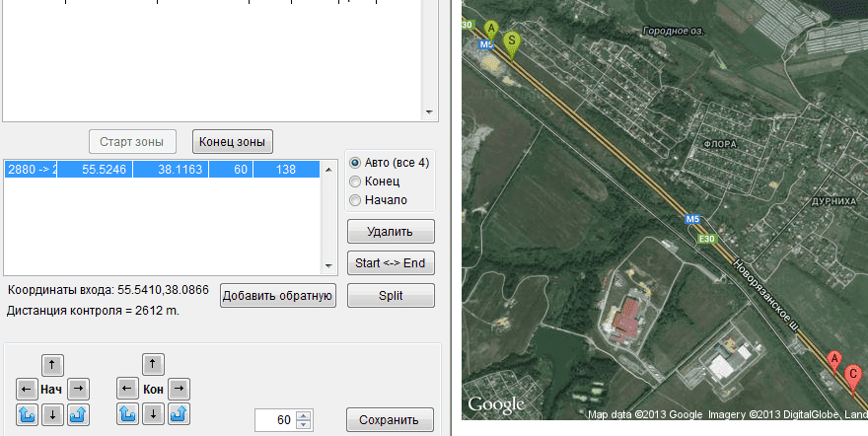The width and height of the screenshot is (868, 436).
Task: Click the up arrow above Кон
Action: click(153, 364)
